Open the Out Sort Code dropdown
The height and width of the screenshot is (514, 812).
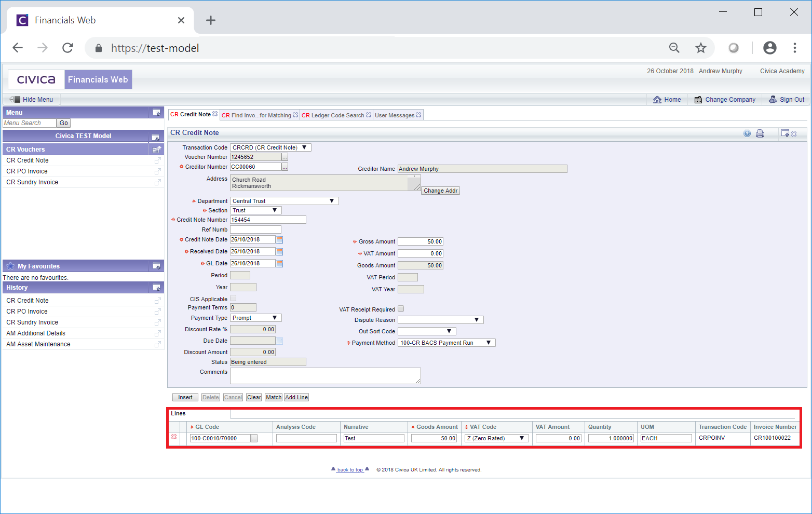coord(427,331)
